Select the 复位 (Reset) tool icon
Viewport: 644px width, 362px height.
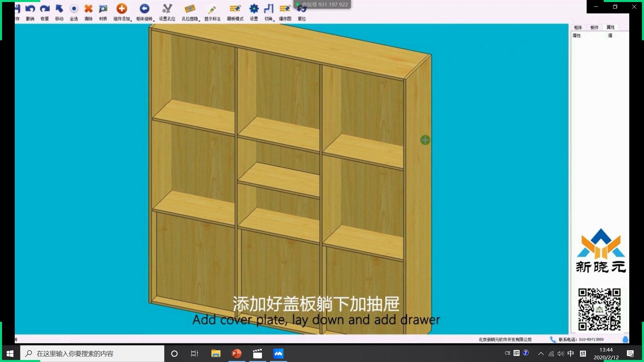pyautogui.click(x=301, y=8)
